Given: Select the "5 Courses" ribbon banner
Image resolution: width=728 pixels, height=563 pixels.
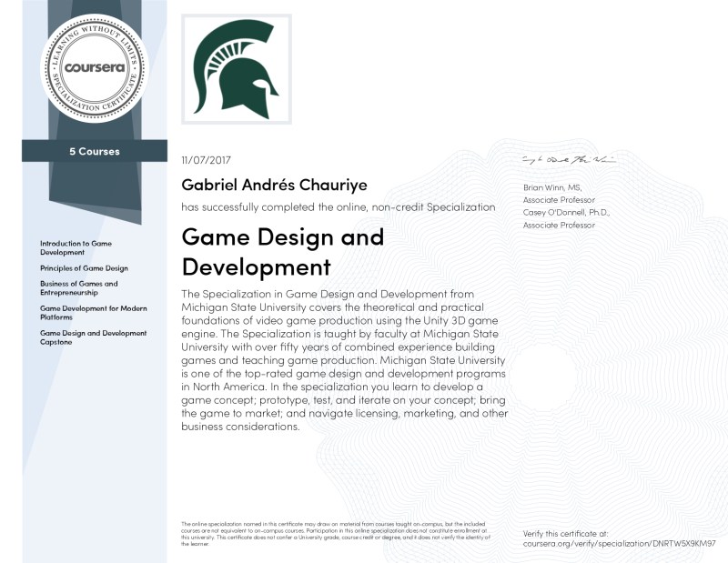Looking at the screenshot, I should pyautogui.click(x=94, y=151).
